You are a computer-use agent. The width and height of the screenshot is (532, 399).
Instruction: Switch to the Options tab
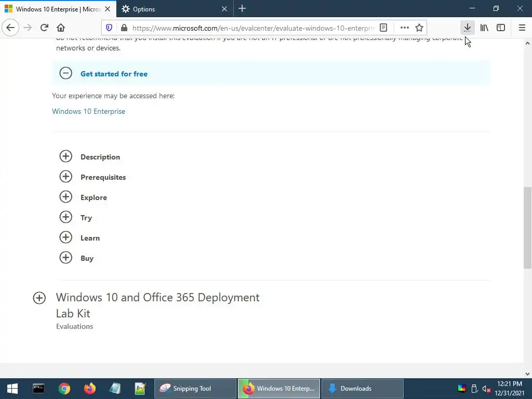click(175, 9)
